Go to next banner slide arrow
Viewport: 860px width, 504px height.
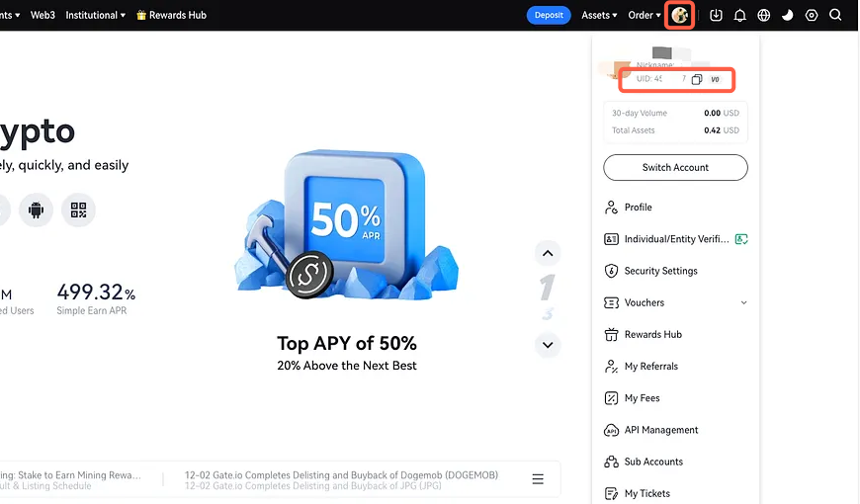pyautogui.click(x=548, y=345)
